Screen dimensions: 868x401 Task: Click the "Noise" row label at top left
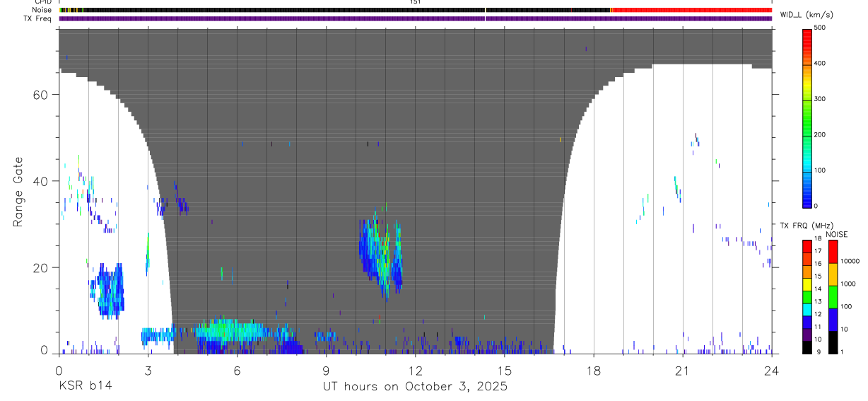pos(42,10)
